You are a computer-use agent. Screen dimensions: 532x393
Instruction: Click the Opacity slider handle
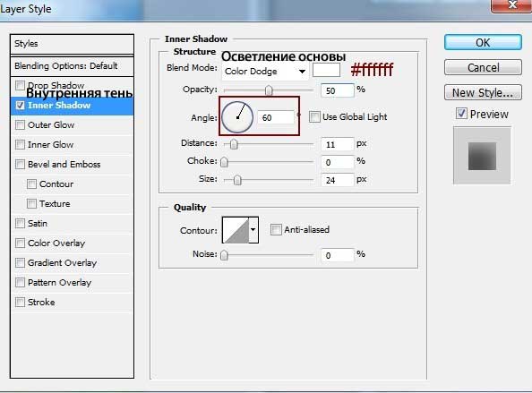269,90
